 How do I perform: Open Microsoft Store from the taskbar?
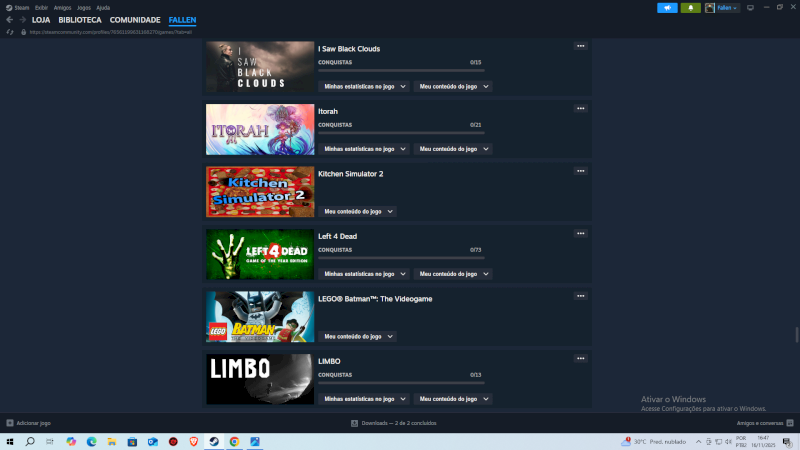[132, 442]
